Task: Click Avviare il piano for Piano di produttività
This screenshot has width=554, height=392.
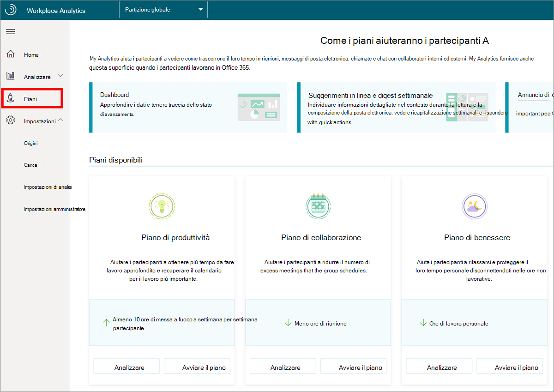Action: tap(197, 366)
